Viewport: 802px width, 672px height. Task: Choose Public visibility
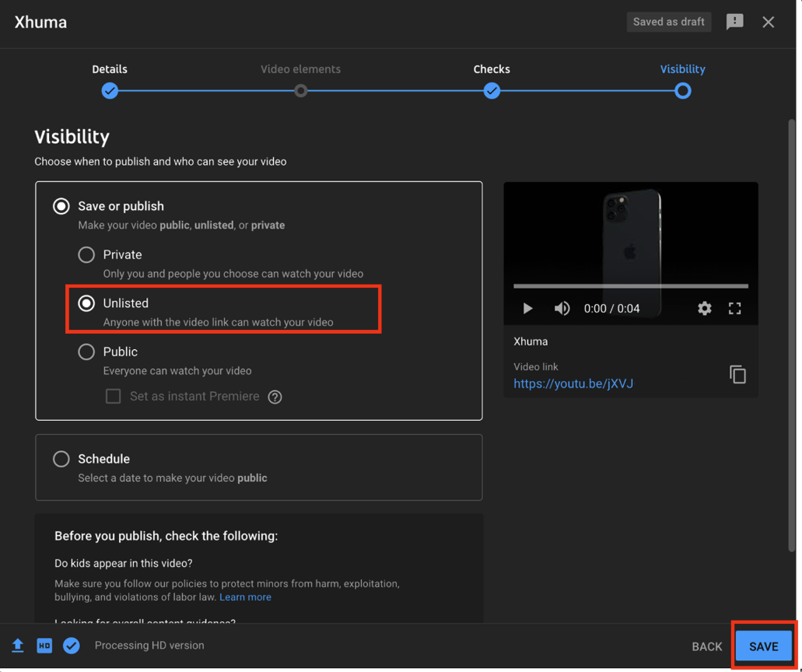coord(86,352)
